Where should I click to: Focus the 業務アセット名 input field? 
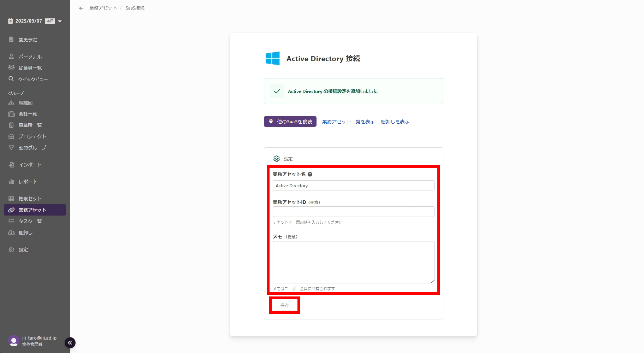[x=353, y=186]
